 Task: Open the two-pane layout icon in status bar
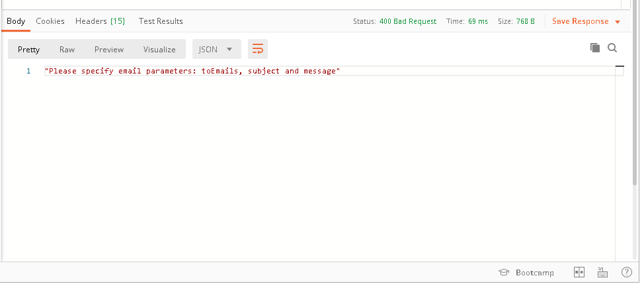click(579, 272)
